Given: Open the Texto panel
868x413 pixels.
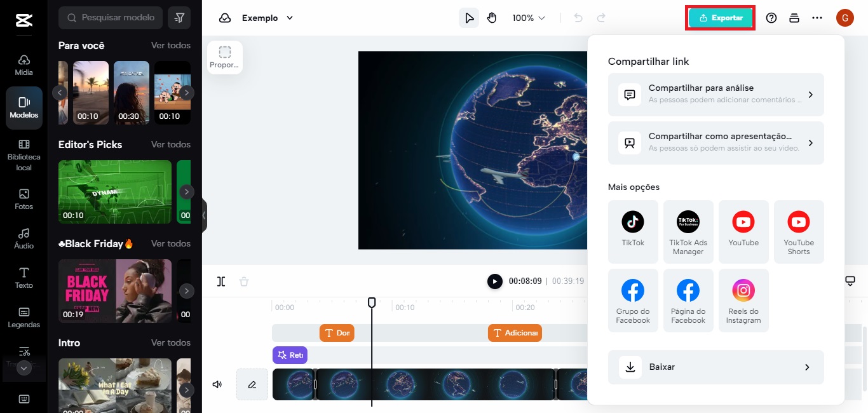Looking at the screenshot, I should [24, 278].
